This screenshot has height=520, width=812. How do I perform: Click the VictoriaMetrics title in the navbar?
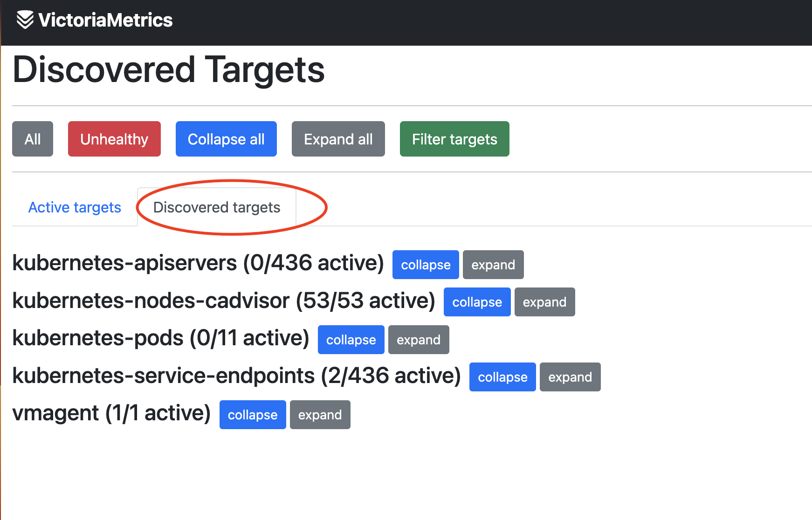pos(106,20)
